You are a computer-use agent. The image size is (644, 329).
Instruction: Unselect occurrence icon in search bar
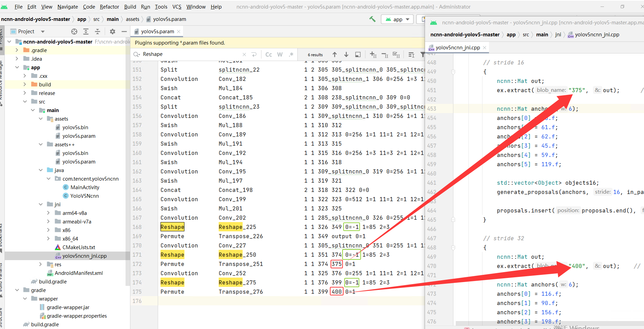[x=385, y=54]
